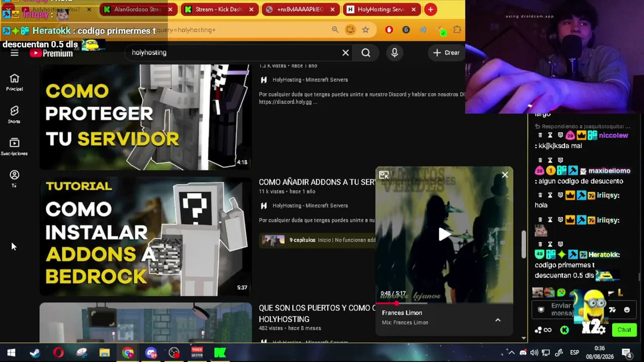Seek on the miniplayer progress bar
The width and height of the screenshot is (644, 362).
coord(444,303)
